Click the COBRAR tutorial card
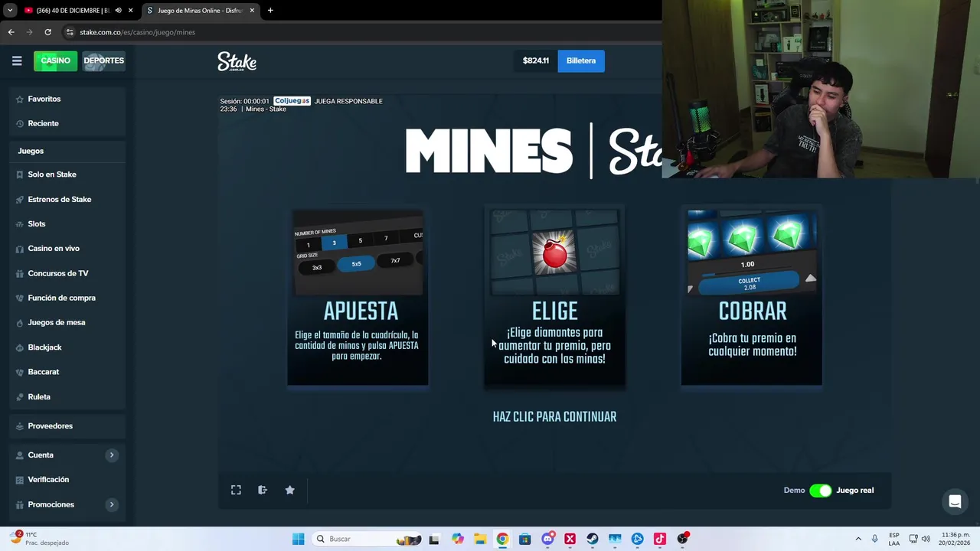Viewport: 980px width, 551px height. 752,298
